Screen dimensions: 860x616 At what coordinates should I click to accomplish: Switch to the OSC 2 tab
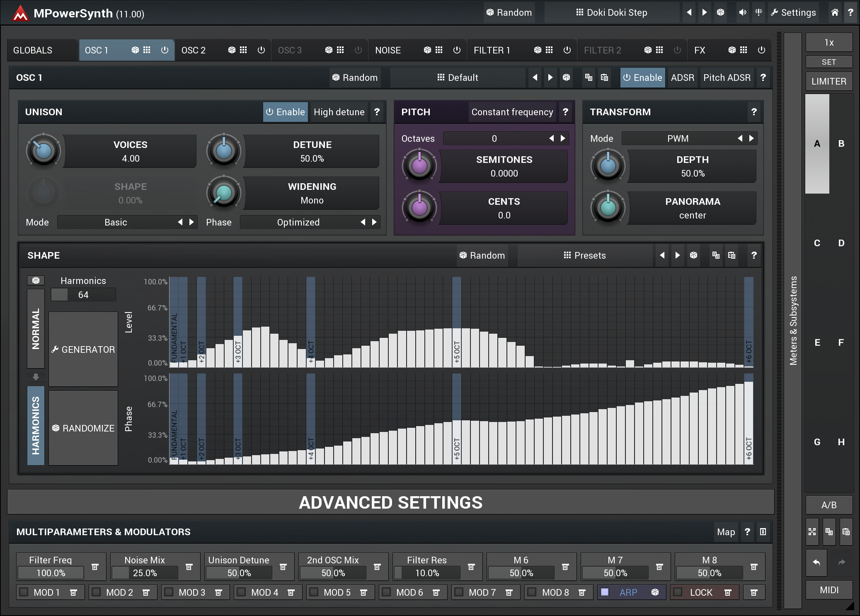[x=194, y=50]
